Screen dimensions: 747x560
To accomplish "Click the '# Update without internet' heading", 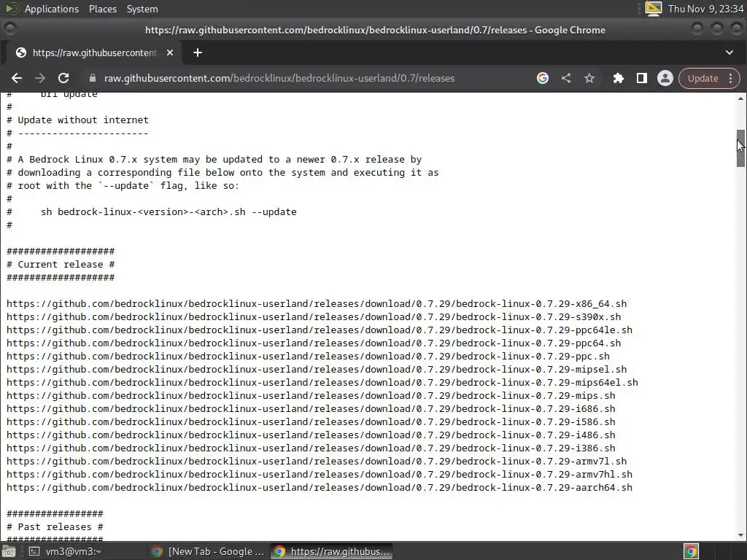I will 77,120.
